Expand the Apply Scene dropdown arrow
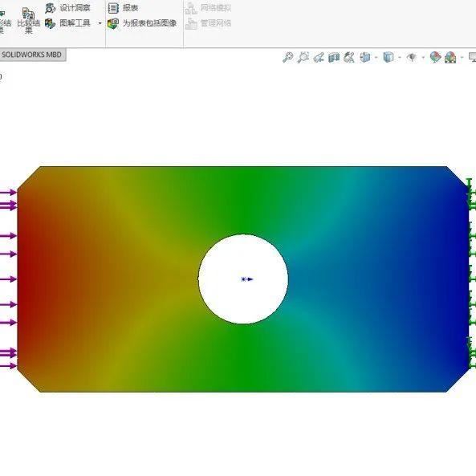Image resolution: width=476 pixels, height=476 pixels. coord(462,57)
